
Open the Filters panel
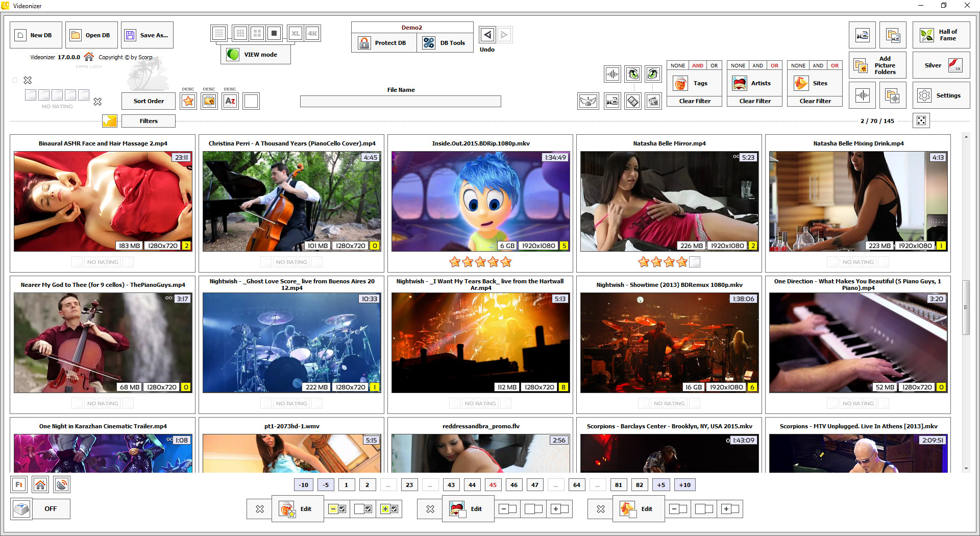click(149, 121)
